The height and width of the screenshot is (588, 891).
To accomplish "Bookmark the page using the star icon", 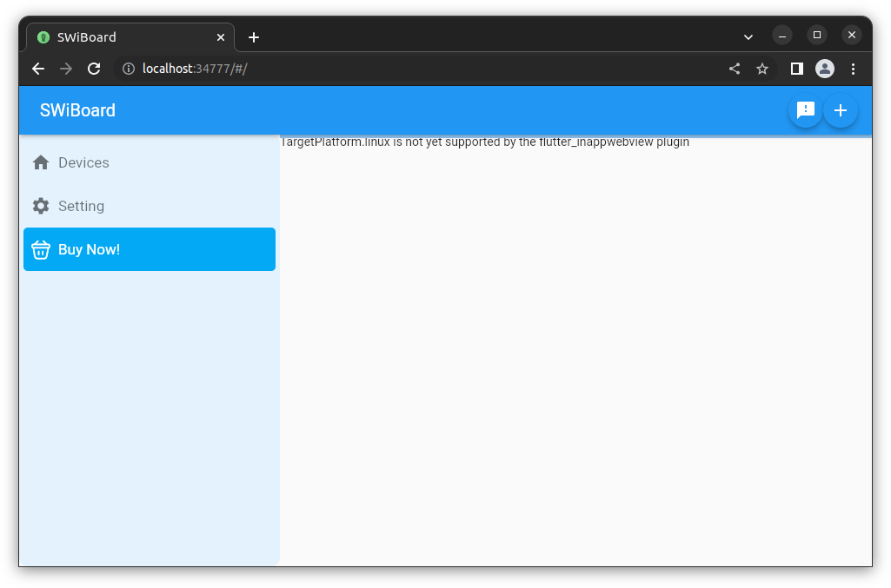I will click(x=762, y=68).
